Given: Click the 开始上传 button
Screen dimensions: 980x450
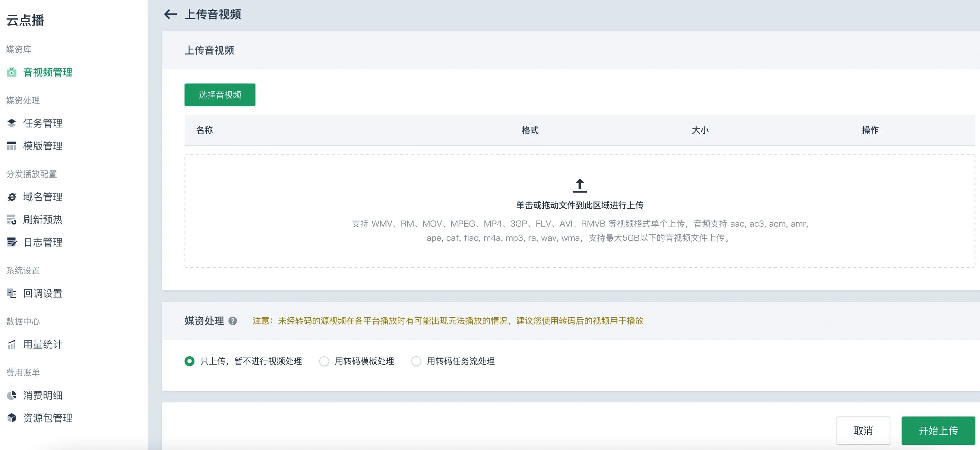Looking at the screenshot, I should pos(938,431).
